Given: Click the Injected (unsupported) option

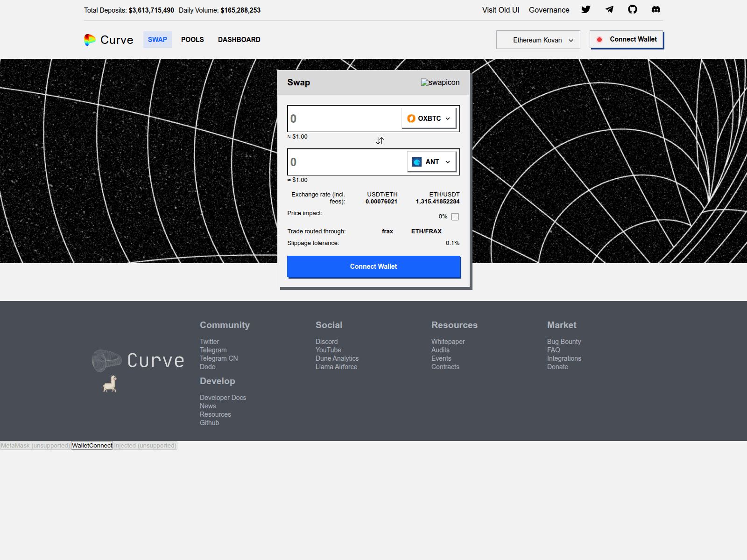Looking at the screenshot, I should tap(145, 446).
